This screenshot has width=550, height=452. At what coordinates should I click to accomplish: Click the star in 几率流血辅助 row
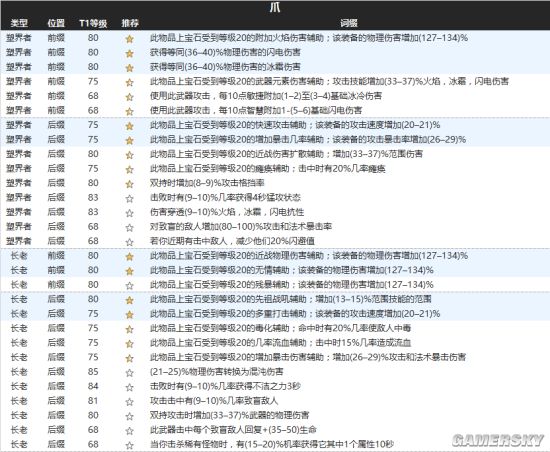129,344
